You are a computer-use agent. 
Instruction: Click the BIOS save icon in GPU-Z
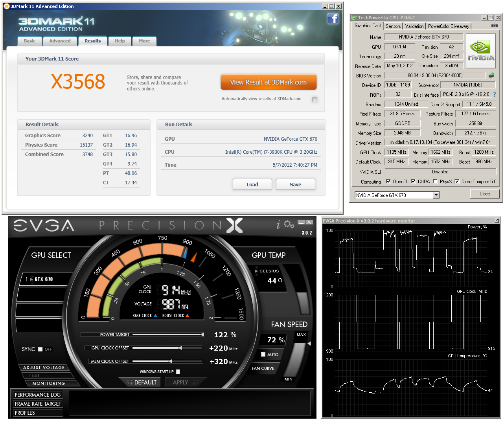pyautogui.click(x=491, y=75)
